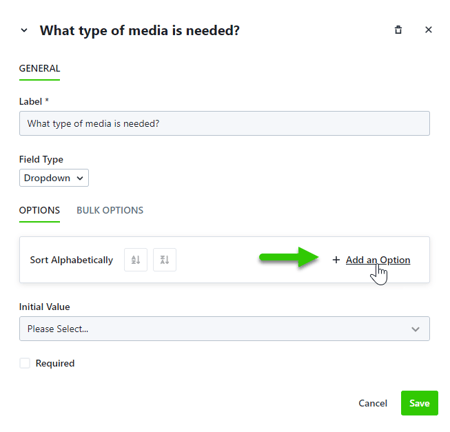450x432 pixels.
Task: Close the field editor panel
Action: coord(428,30)
